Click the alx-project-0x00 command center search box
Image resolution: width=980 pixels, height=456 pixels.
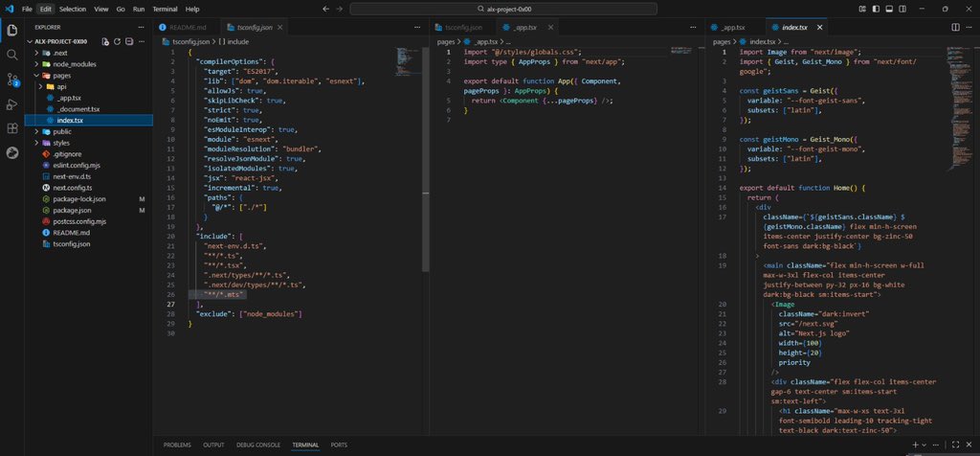pyautogui.click(x=503, y=9)
